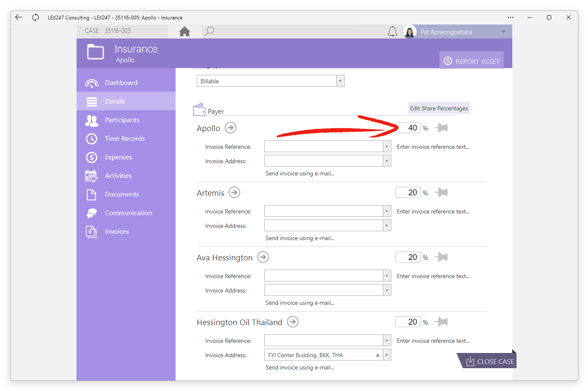Open the Expenses section
This screenshot has width=588, height=391.
(x=126, y=157)
